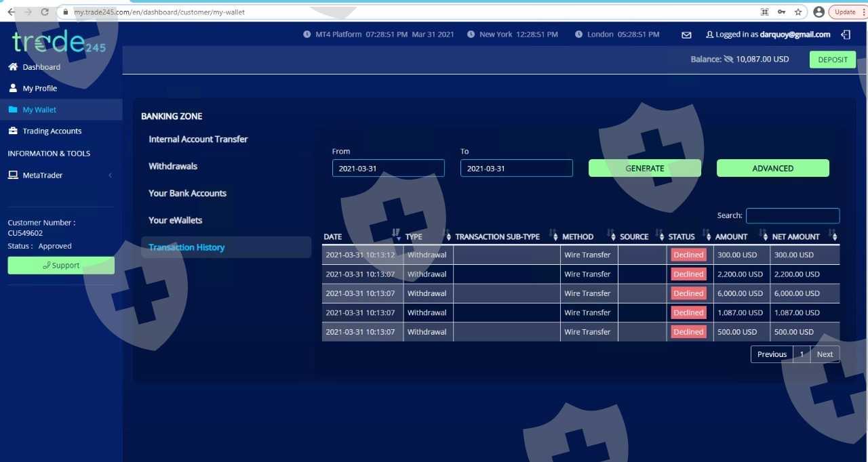Screen dimensions: 868x462
Task: Expand the MetaTrader submenu chevron
Action: point(110,175)
